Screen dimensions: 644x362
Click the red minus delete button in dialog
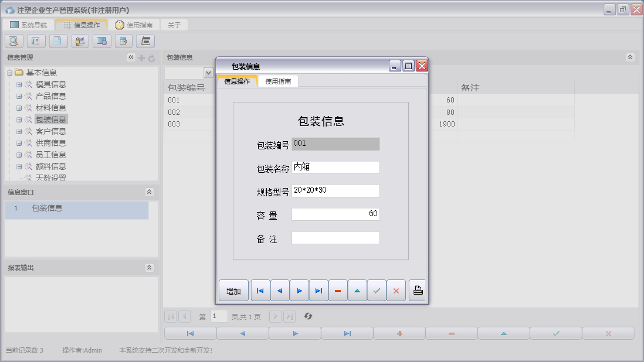pyautogui.click(x=338, y=291)
